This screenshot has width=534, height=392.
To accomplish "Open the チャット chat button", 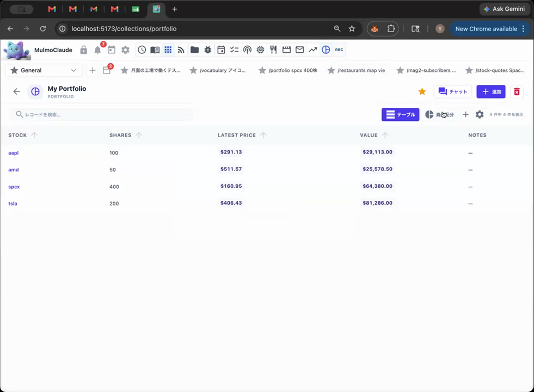I will 452,91.
